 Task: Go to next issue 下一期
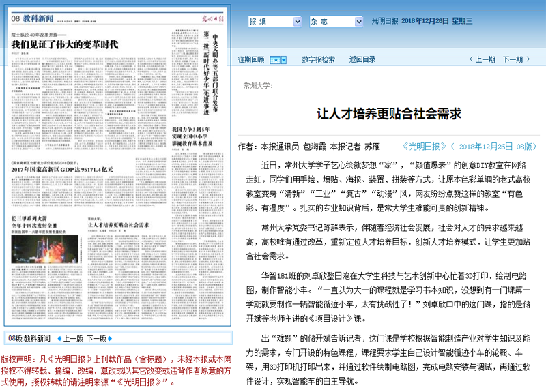tap(513, 59)
